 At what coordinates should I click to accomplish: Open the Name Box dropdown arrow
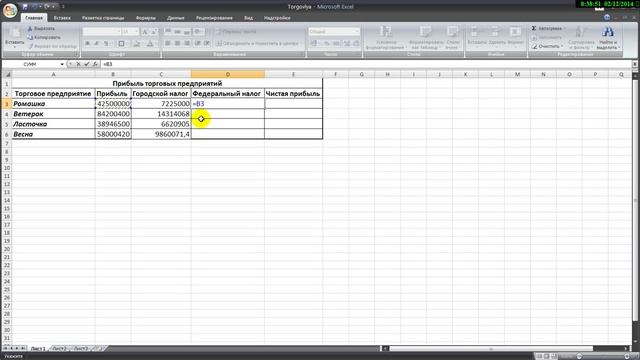(x=62, y=64)
